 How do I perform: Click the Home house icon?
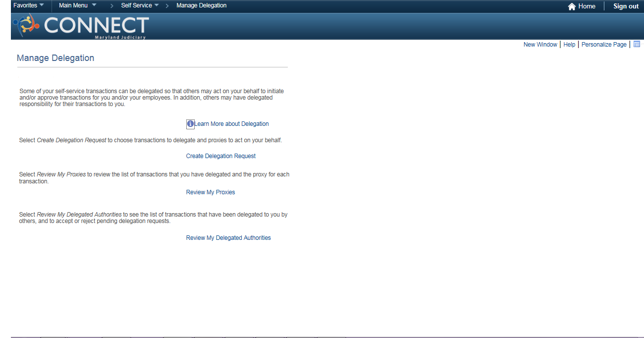[572, 6]
